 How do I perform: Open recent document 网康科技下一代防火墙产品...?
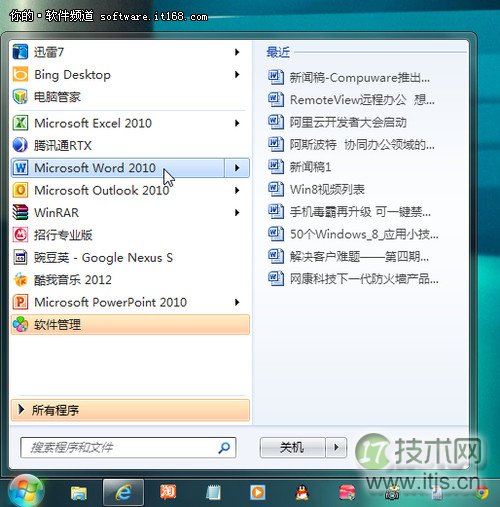tap(353, 279)
